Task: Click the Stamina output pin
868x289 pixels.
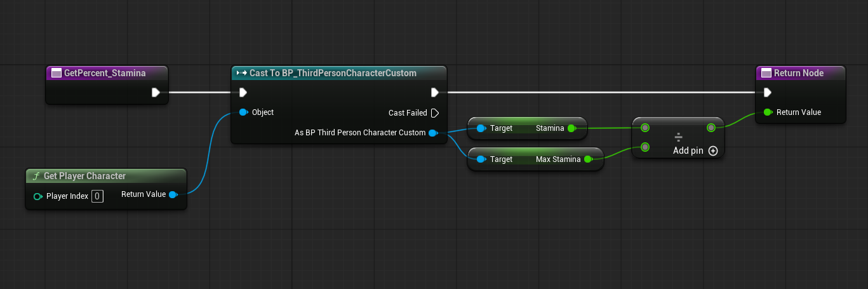Action: [571, 128]
